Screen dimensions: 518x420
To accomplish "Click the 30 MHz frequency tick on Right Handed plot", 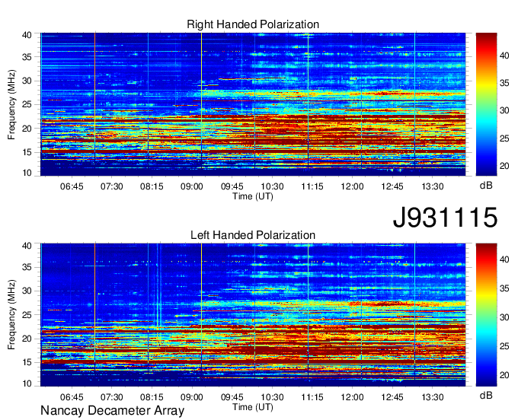I will tap(27, 81).
